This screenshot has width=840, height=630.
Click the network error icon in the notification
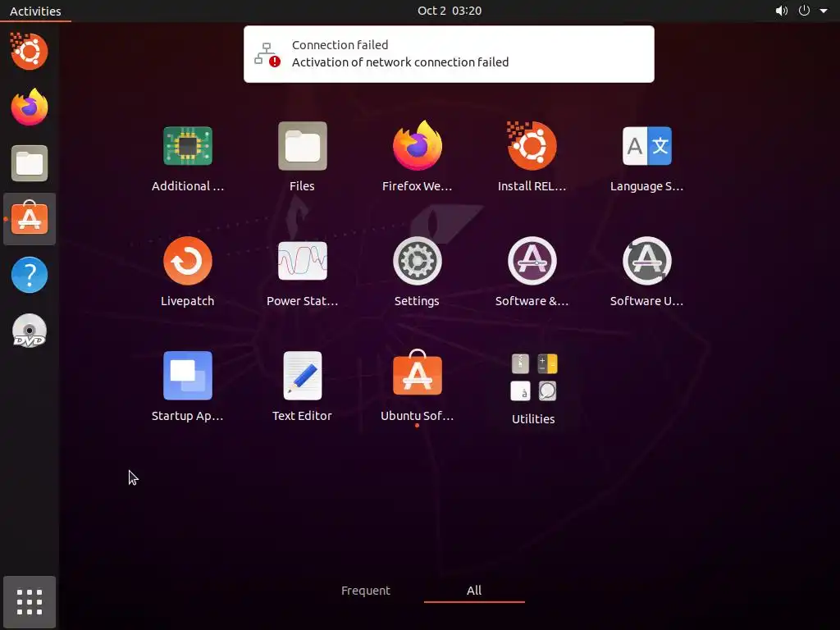(267, 54)
